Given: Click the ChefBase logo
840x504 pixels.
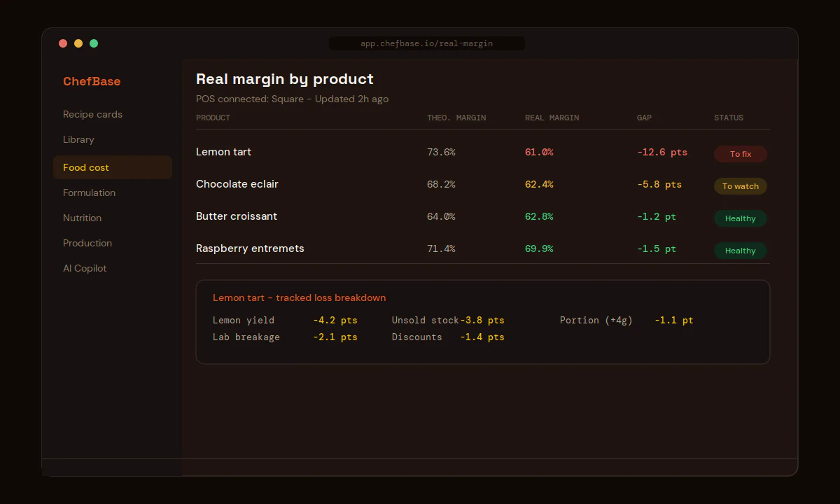Looking at the screenshot, I should (92, 81).
